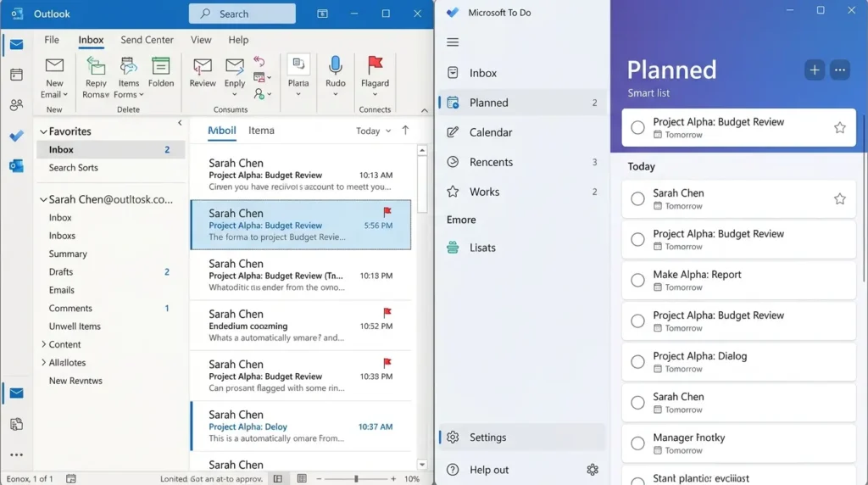Viewport: 868px width, 485px height.
Task: Toggle the hamburger menu in Microsoft To Do
Action: (x=453, y=42)
